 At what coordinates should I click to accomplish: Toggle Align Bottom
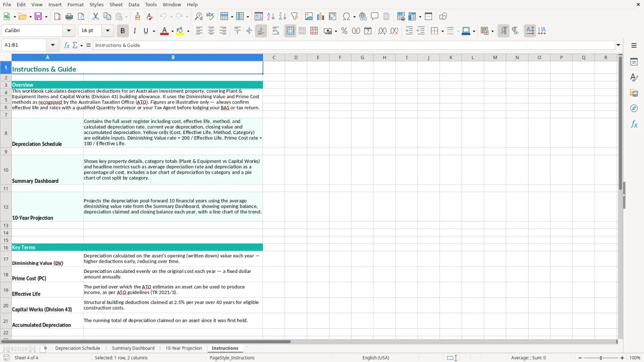pos(261,31)
